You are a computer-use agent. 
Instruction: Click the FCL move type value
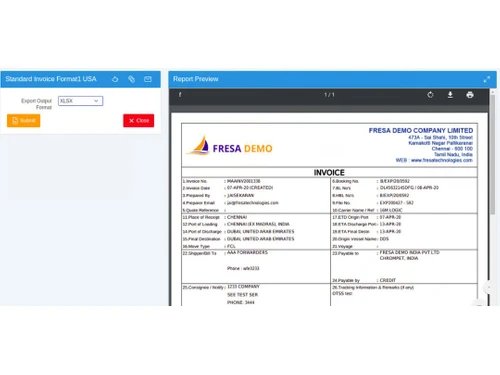click(x=231, y=246)
